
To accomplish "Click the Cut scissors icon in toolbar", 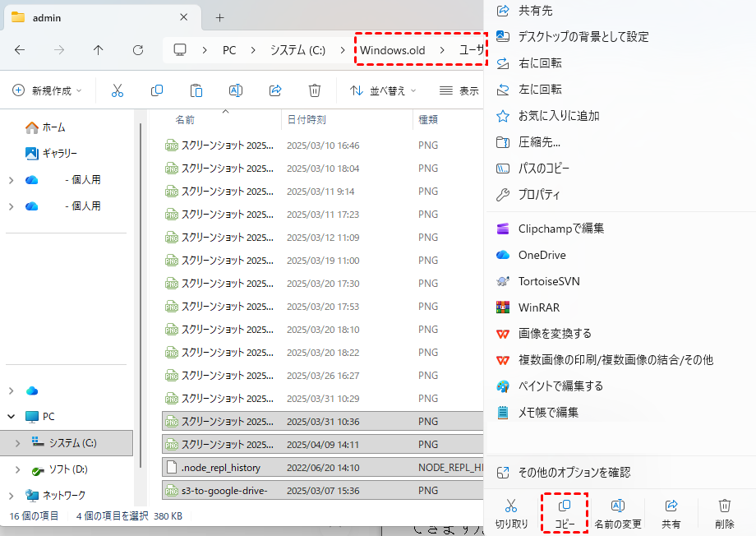I will click(118, 90).
